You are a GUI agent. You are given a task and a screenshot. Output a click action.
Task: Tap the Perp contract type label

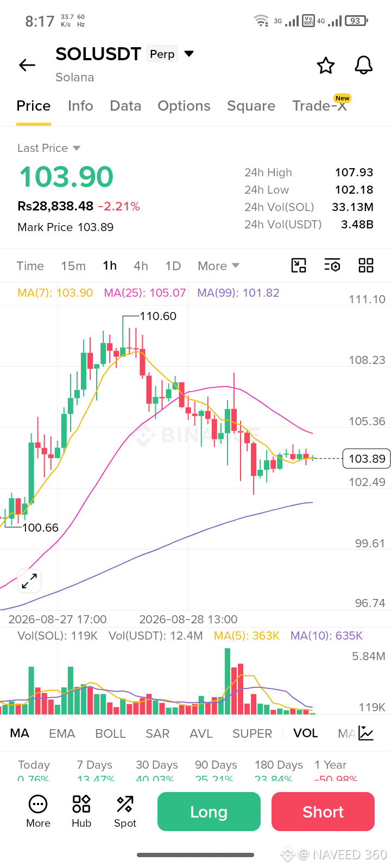[162, 54]
